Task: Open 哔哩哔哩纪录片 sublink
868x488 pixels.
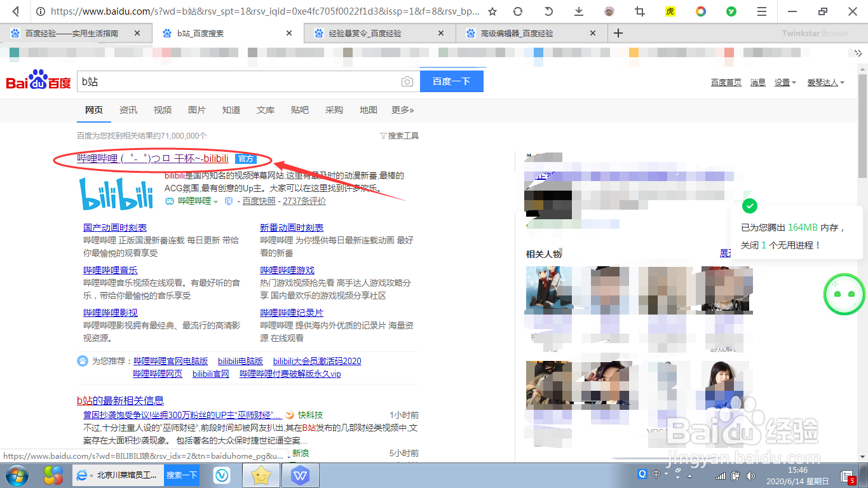Action: [x=292, y=313]
